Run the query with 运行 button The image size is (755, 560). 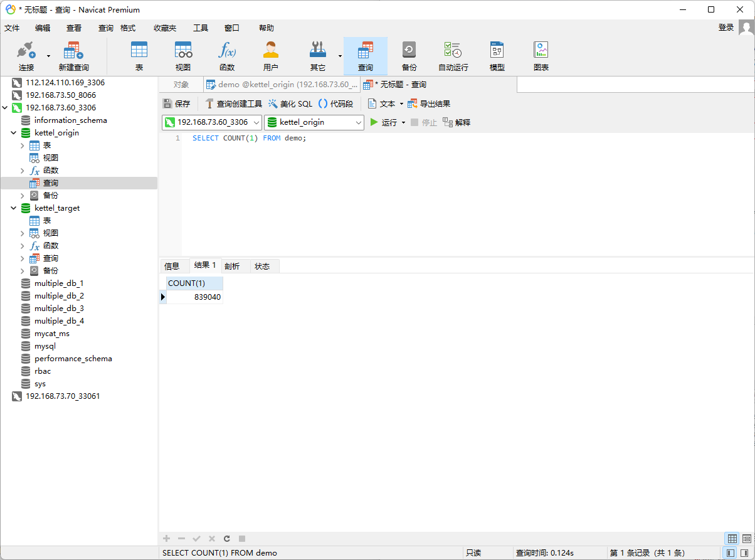click(384, 122)
